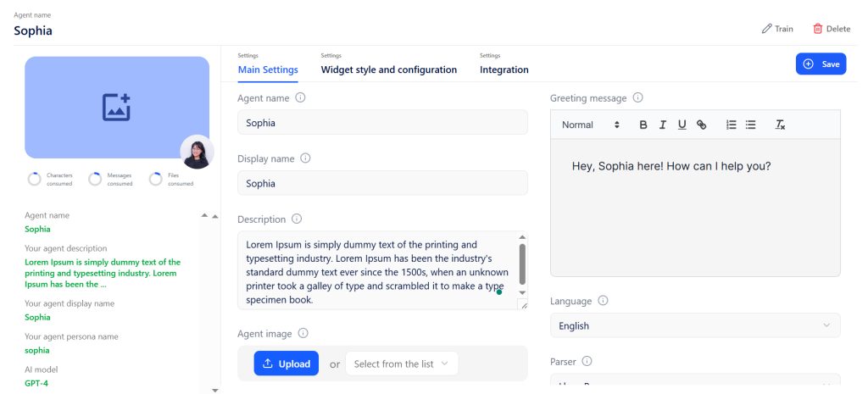The width and height of the screenshot is (868, 394).
Task: Toggle italic formatting in greeting editor
Action: pyautogui.click(x=663, y=125)
